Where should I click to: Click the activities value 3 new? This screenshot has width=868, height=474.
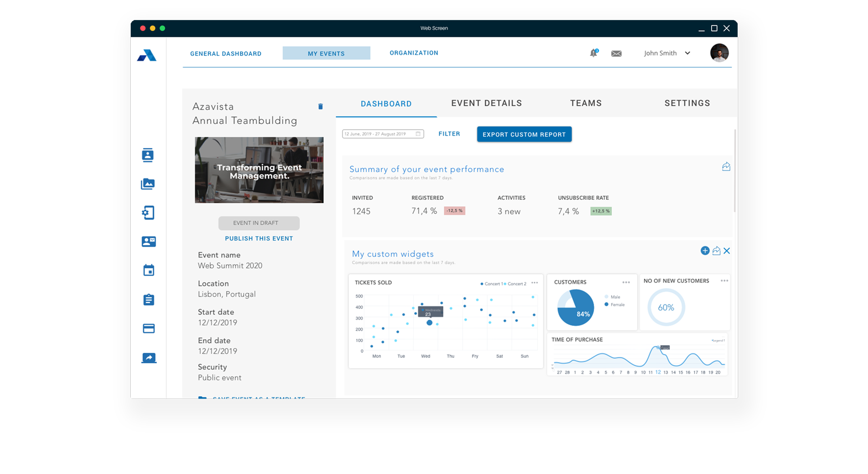[x=509, y=211]
